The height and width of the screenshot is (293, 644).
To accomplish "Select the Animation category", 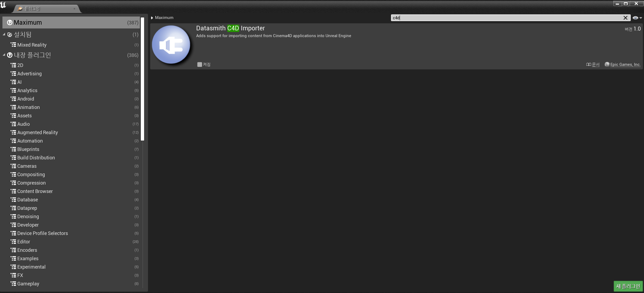I will (x=71, y=107).
